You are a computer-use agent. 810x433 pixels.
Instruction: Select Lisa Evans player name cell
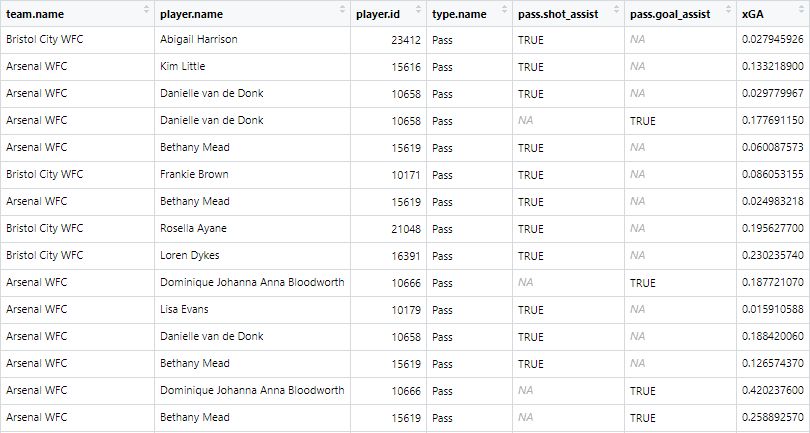pos(253,310)
